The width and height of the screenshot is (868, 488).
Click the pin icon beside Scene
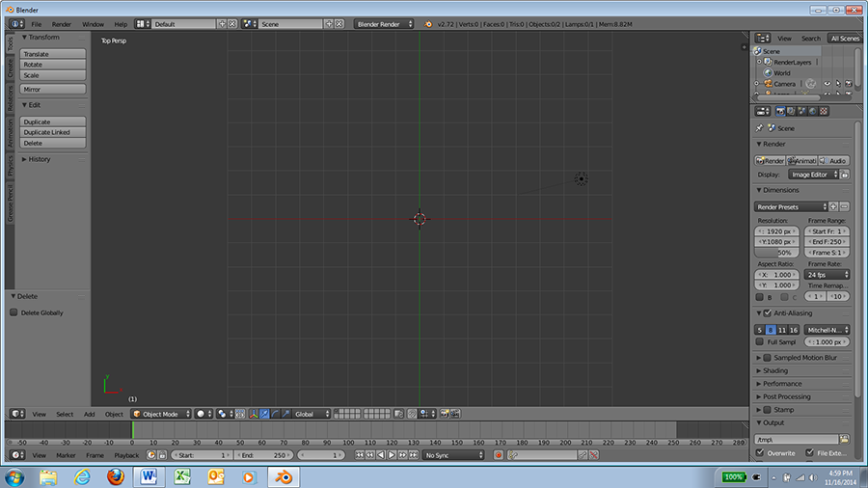click(760, 128)
